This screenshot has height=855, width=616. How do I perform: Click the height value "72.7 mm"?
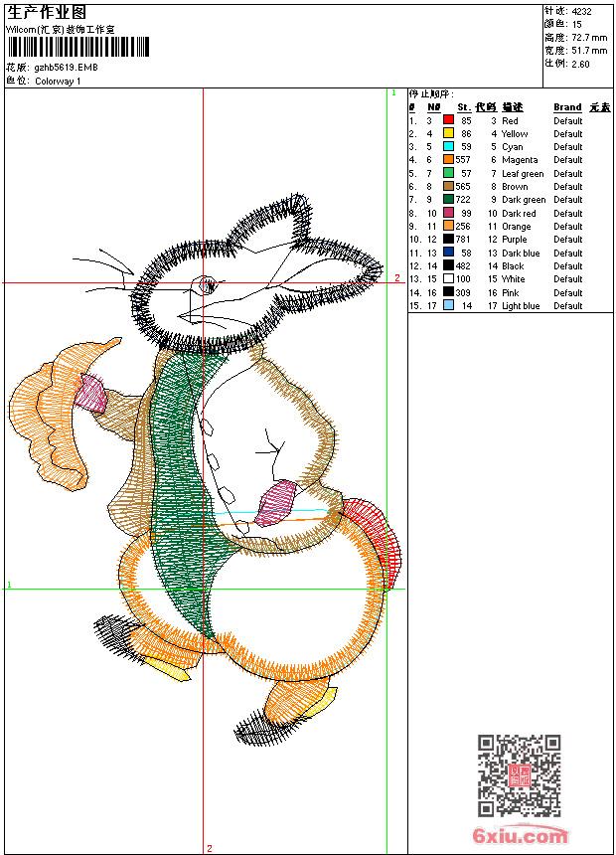click(x=589, y=37)
